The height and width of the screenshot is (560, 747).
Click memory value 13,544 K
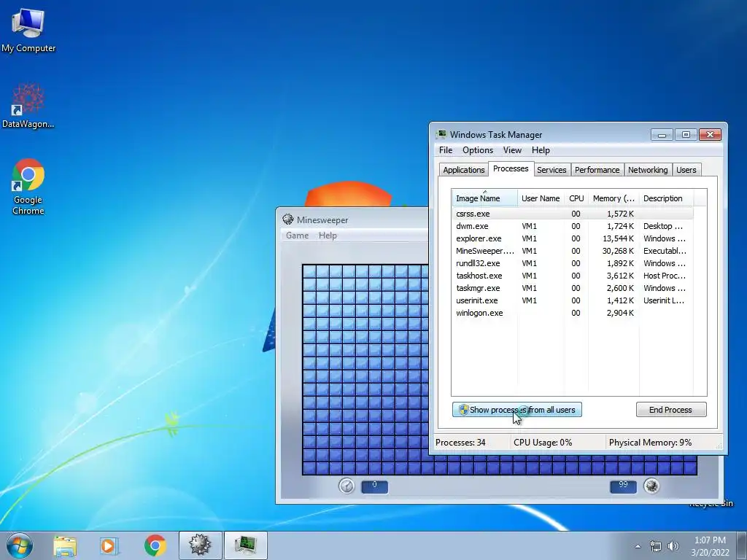coord(618,238)
